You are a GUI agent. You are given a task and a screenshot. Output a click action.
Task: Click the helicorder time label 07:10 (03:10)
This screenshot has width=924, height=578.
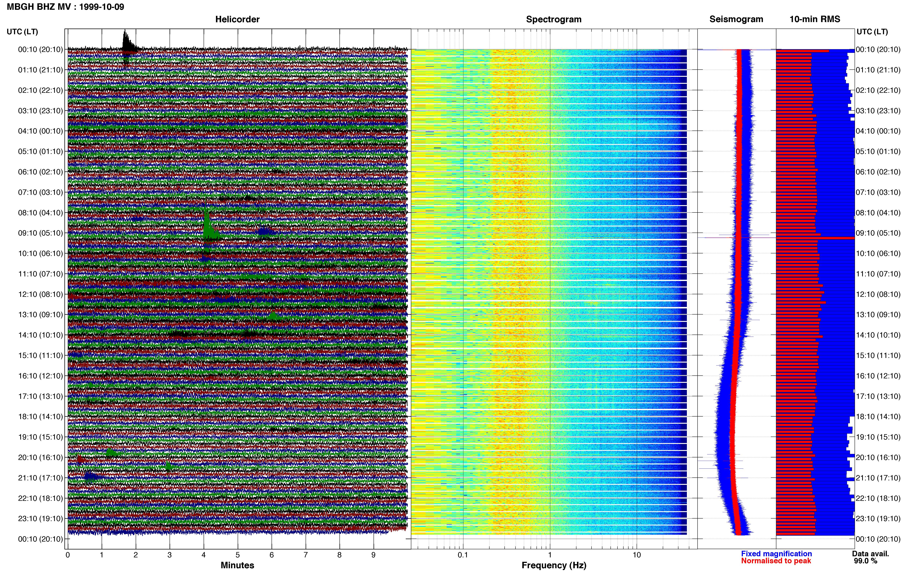click(x=41, y=192)
